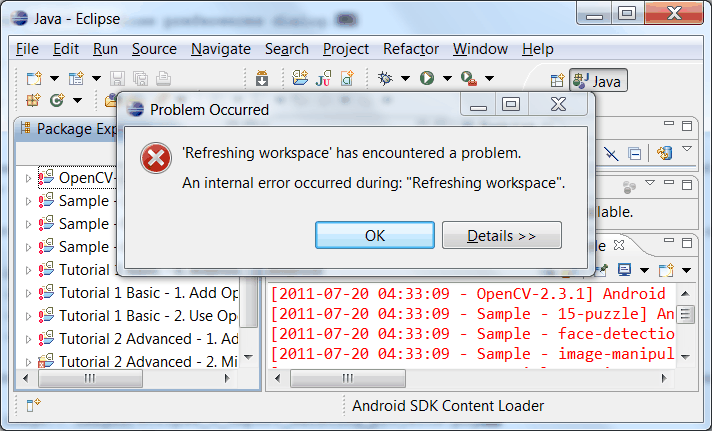
Task: Open the External Tools dropdown arrow
Action: point(489,79)
